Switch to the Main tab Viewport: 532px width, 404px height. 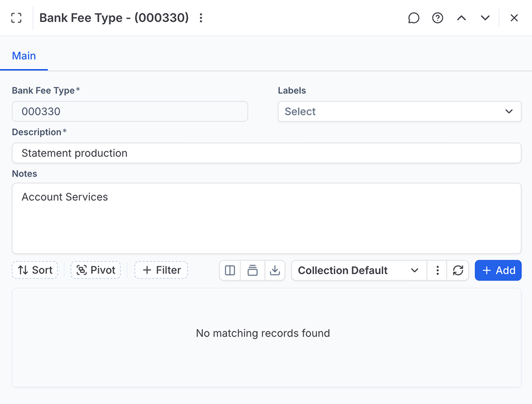24,56
